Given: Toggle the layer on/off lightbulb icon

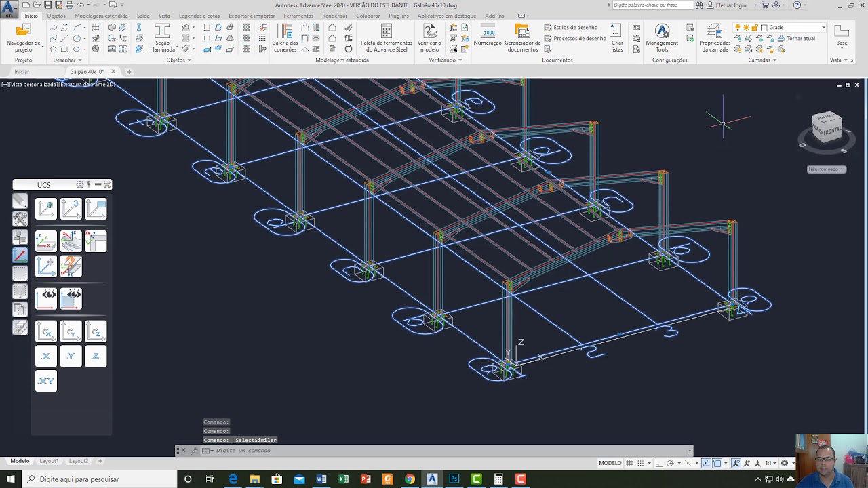Looking at the screenshot, I should (x=738, y=28).
